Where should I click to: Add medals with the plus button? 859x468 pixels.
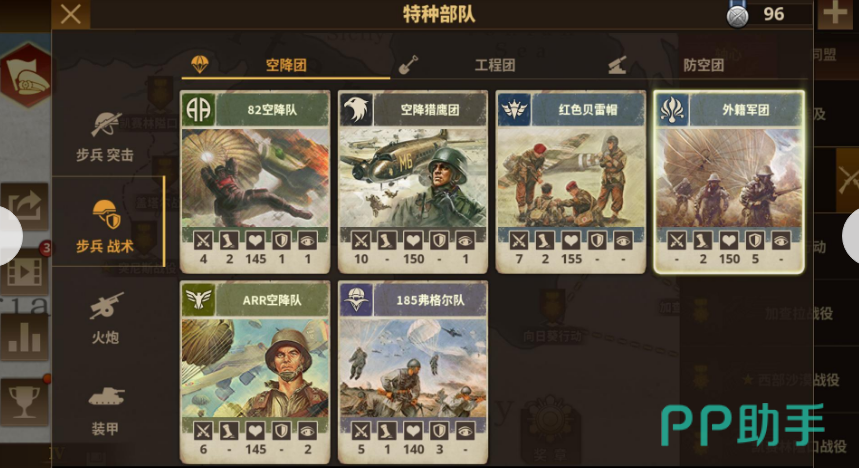coord(834,14)
